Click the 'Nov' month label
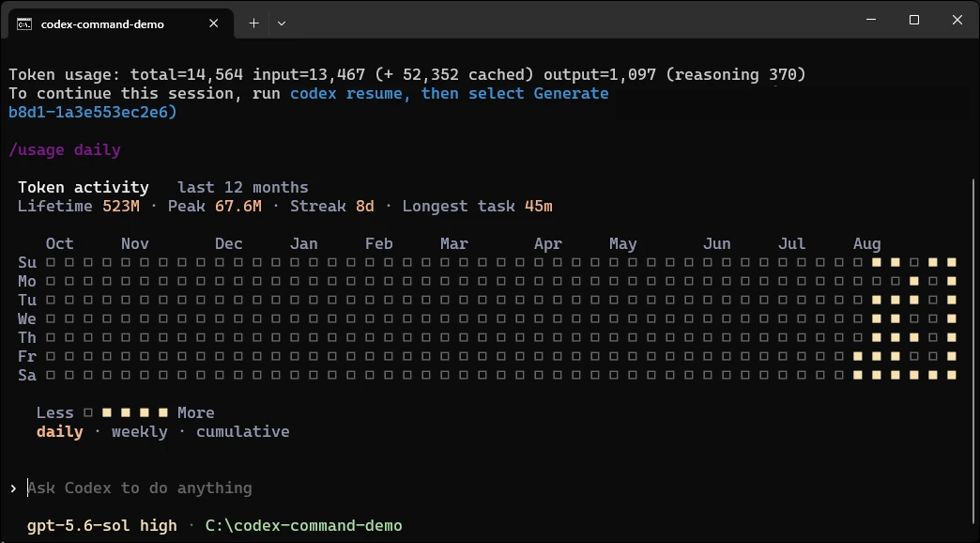 (x=135, y=244)
